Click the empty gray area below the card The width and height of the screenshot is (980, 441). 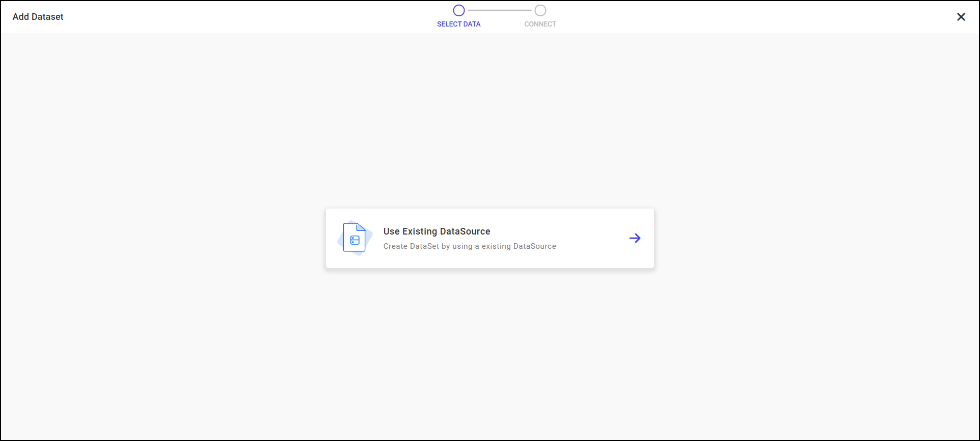click(490, 357)
